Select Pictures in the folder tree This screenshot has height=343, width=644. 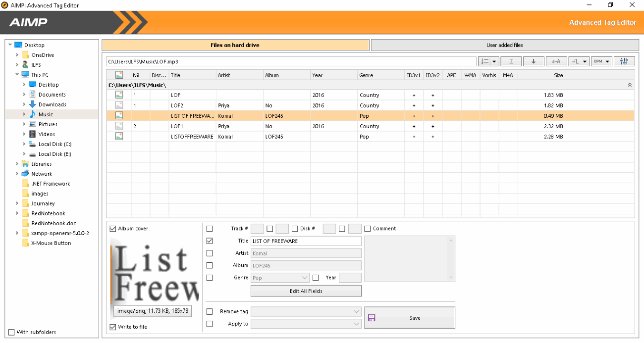click(48, 124)
